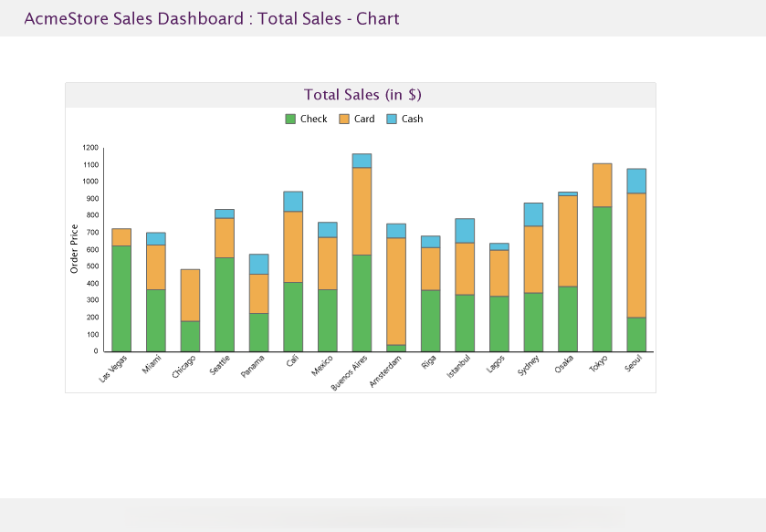Image resolution: width=766 pixels, height=532 pixels.
Task: Click the orange Card legend swatch
Action: pos(344,120)
